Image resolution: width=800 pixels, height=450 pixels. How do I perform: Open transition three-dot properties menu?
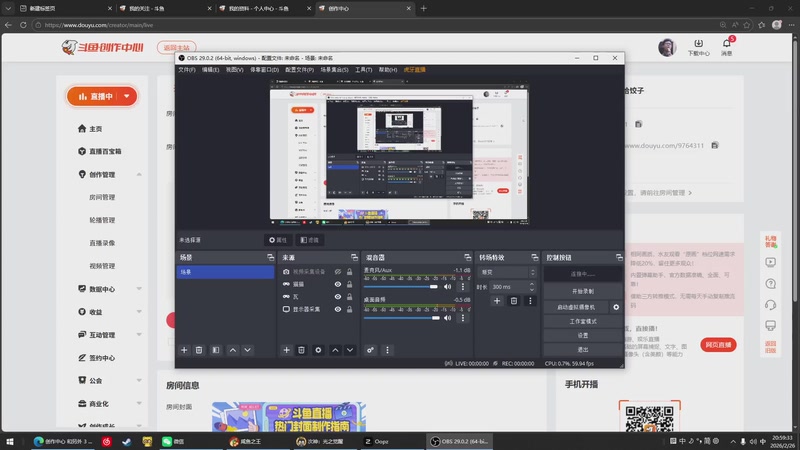coord(530,301)
